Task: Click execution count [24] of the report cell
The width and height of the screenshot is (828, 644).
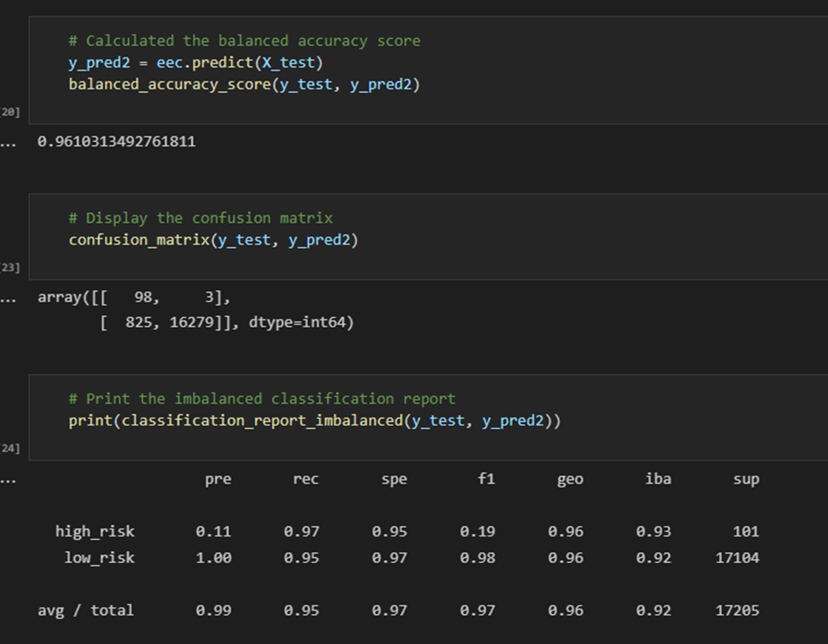Action: [x=10, y=449]
